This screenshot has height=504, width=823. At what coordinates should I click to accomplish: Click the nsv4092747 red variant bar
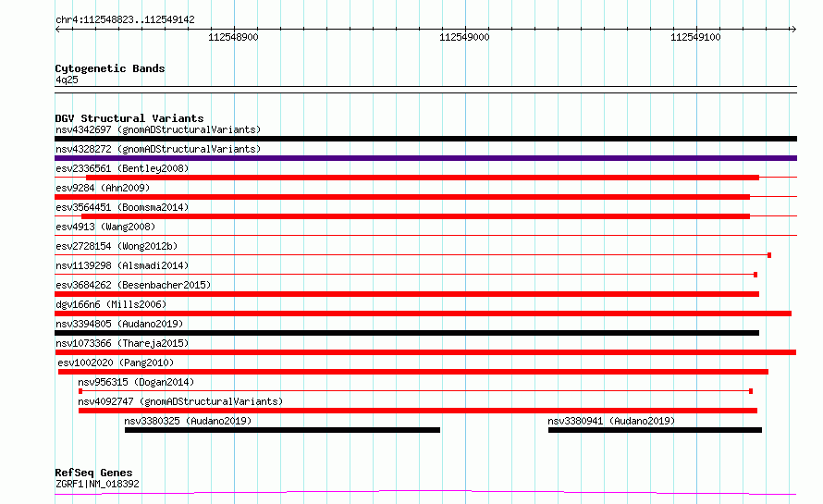418,411
